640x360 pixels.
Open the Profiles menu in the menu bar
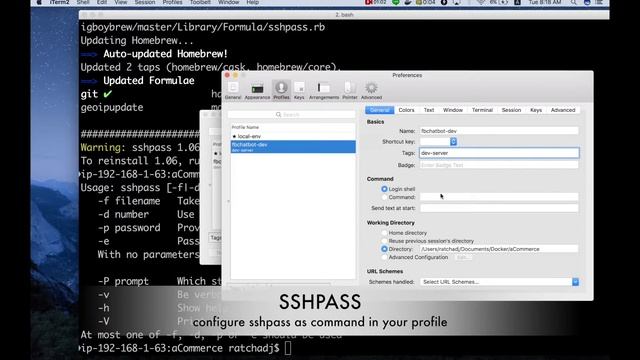172,2
